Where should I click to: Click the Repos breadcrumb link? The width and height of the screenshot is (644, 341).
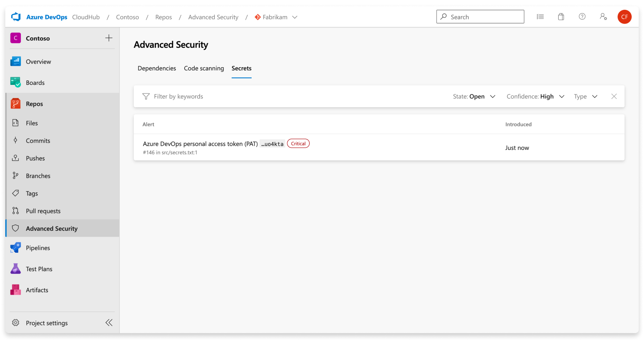pyautogui.click(x=164, y=17)
